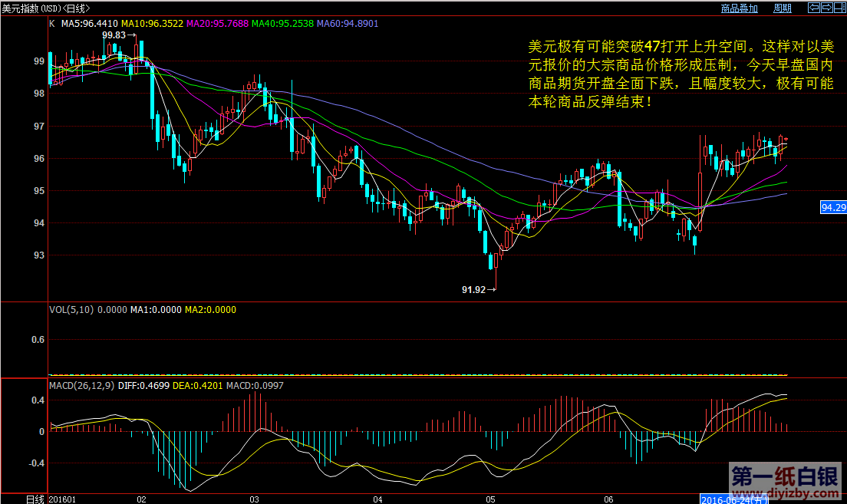
Task: Click the 第一纸白银 watermark logo
Action: coord(784,473)
